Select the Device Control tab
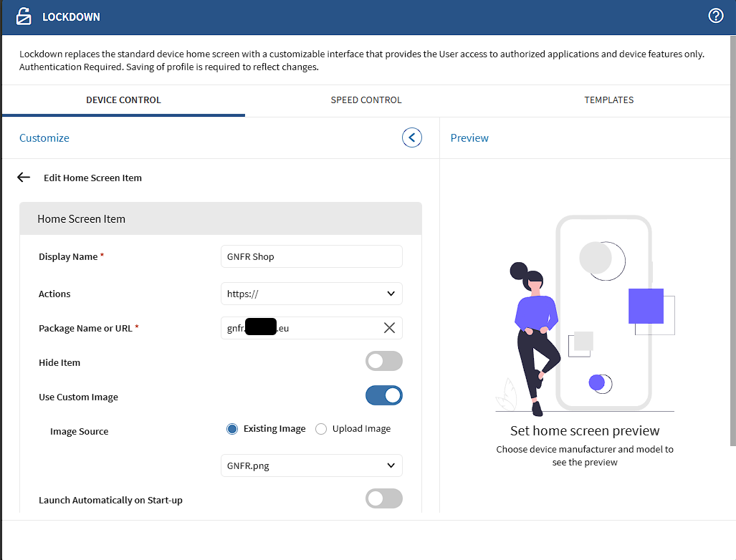Image resolution: width=736 pixels, height=560 pixels. coord(123,100)
